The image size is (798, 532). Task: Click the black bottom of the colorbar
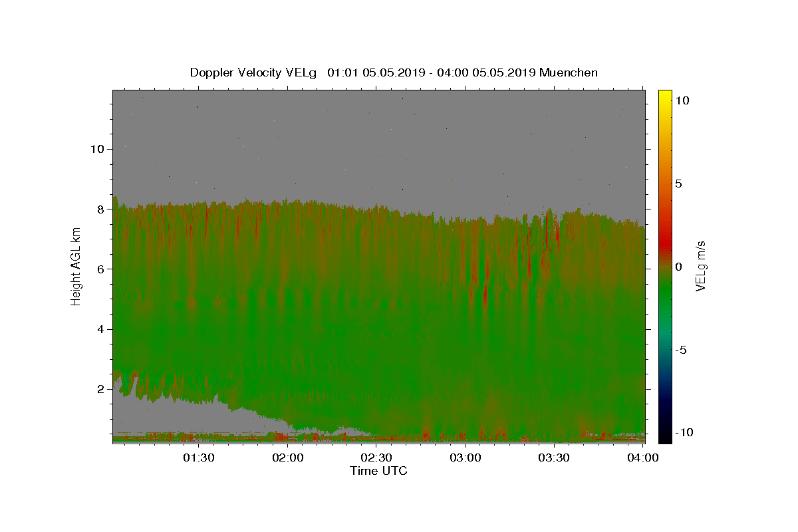tap(665, 436)
